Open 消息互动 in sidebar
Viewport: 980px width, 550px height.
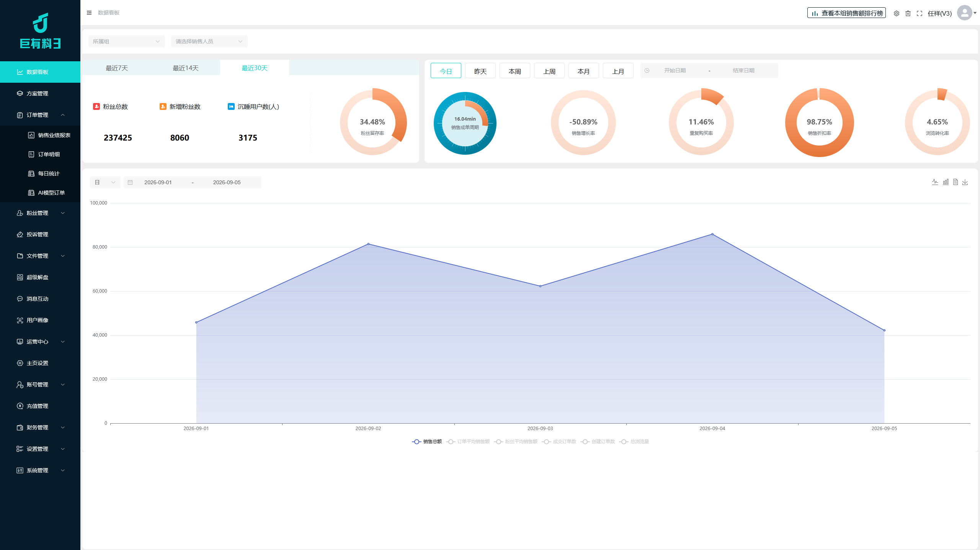[x=40, y=299]
